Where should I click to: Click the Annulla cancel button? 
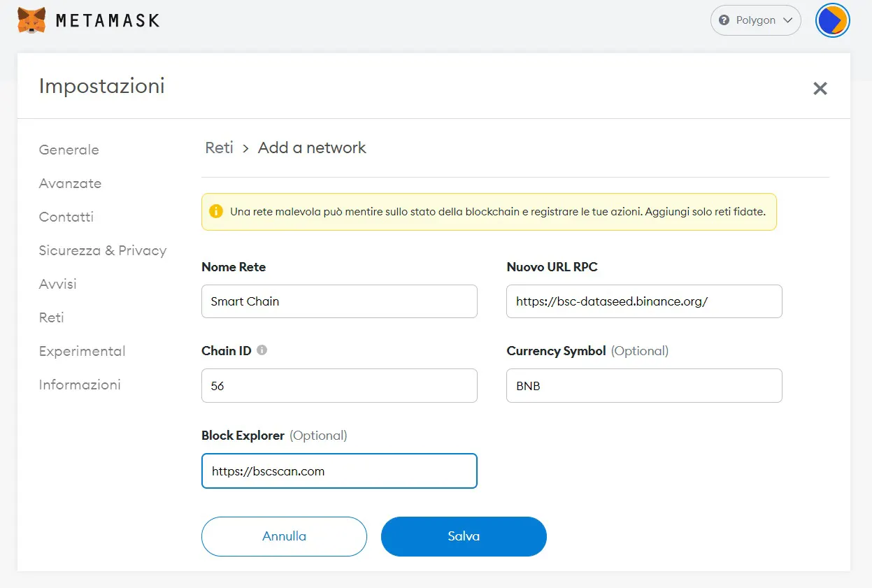pyautogui.click(x=284, y=536)
